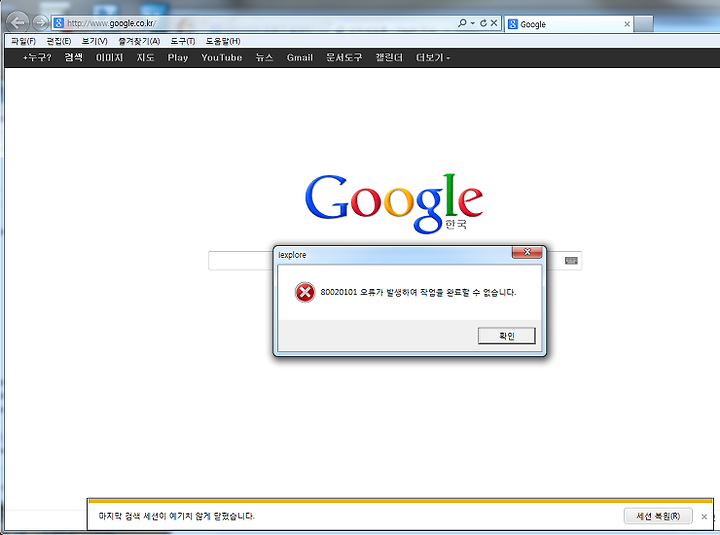Open the 즐겨찾기(A) menu
This screenshot has height=535, width=720.
coord(139,41)
